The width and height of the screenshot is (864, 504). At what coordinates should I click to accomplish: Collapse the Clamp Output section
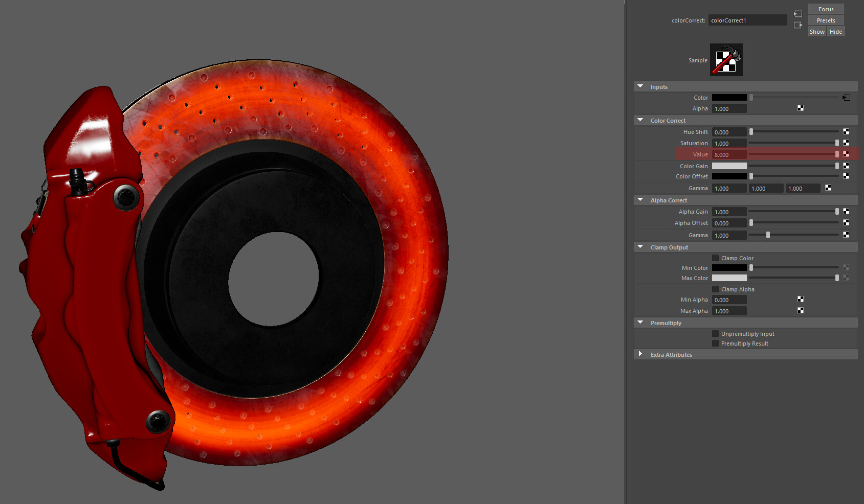(x=640, y=247)
